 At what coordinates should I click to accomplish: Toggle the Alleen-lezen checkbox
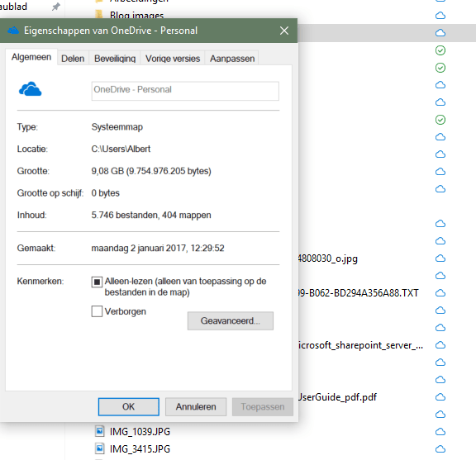pos(97,282)
